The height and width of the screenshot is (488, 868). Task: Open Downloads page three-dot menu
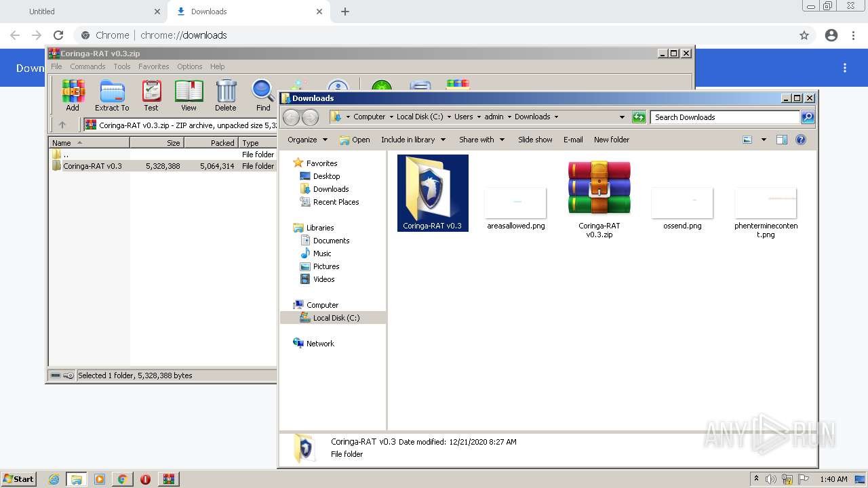pyautogui.click(x=845, y=68)
